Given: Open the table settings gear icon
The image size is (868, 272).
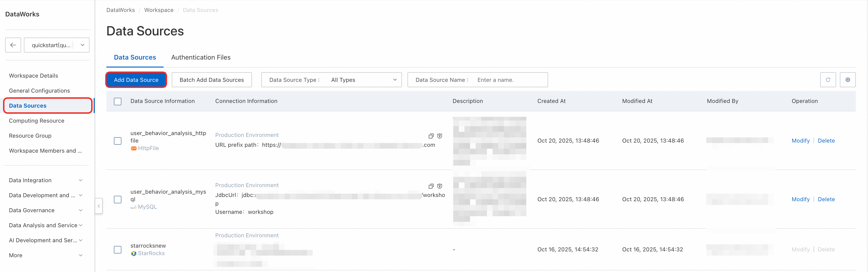Looking at the screenshot, I should click(847, 80).
